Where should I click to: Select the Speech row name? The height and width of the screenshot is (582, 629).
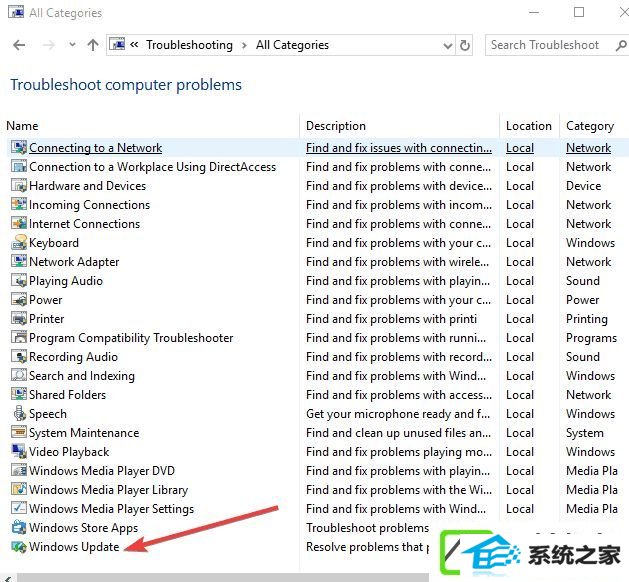(x=48, y=414)
